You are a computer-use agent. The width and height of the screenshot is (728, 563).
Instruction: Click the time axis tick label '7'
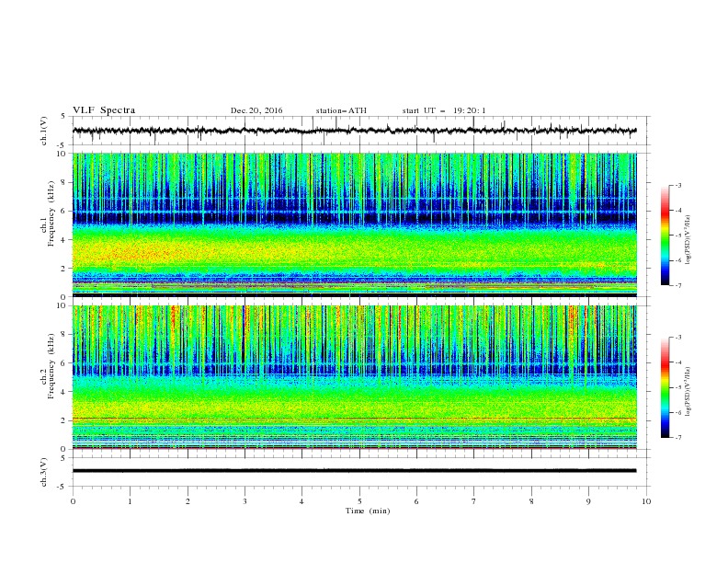tap(474, 501)
